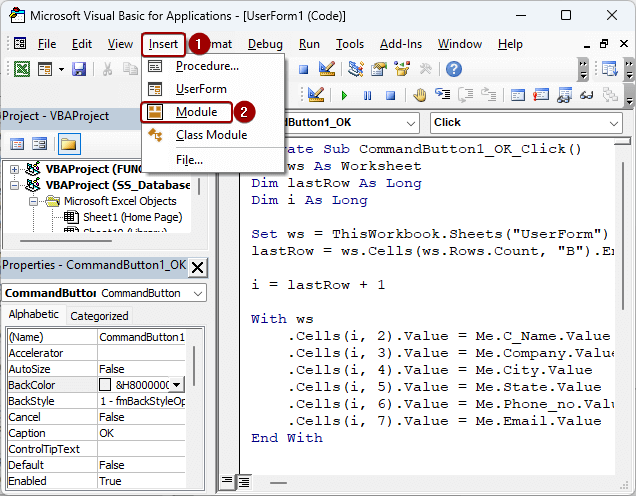Click the (Name) property value CommandButton1

142,337
